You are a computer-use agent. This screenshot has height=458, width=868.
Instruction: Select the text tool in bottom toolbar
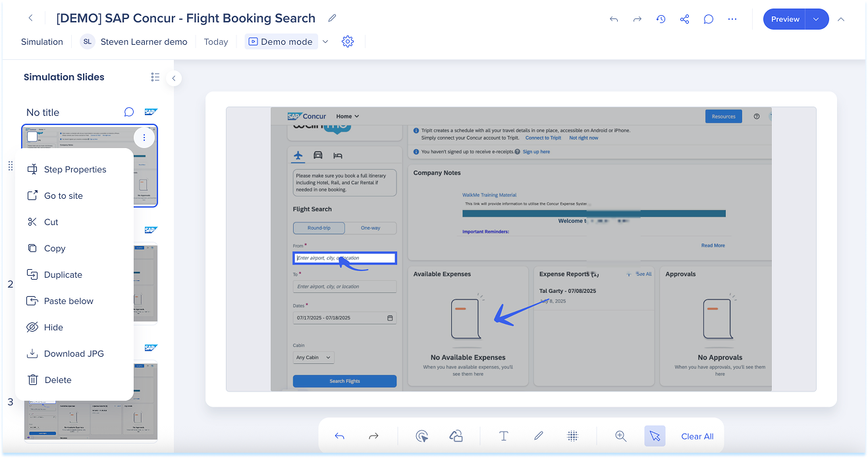[504, 436]
